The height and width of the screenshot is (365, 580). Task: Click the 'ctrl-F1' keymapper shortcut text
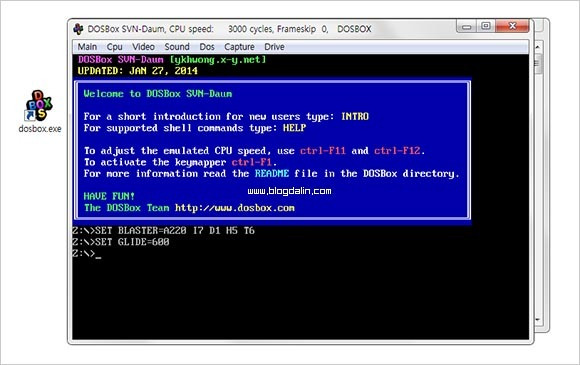click(x=252, y=162)
